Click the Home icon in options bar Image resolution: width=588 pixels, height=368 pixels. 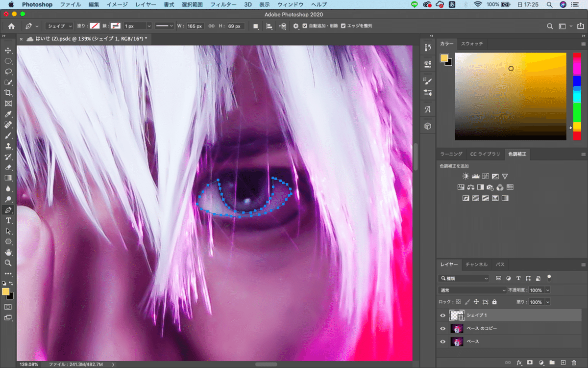coord(11,26)
